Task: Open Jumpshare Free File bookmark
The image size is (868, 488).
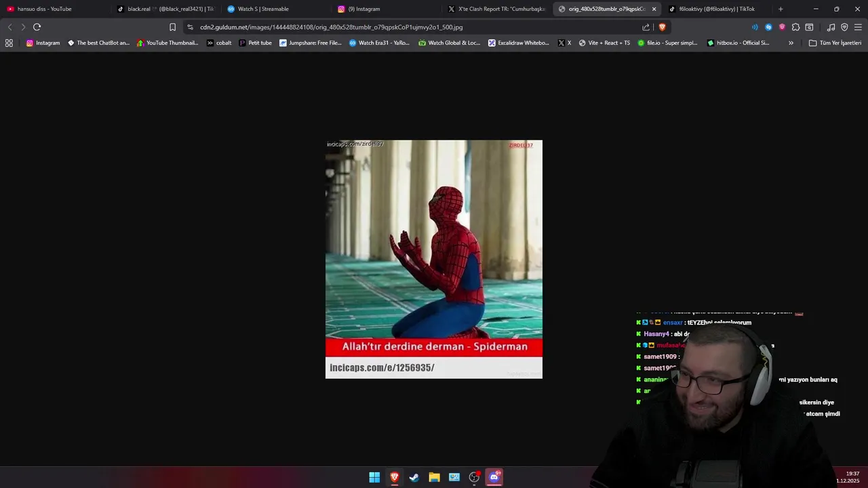Action: [311, 43]
